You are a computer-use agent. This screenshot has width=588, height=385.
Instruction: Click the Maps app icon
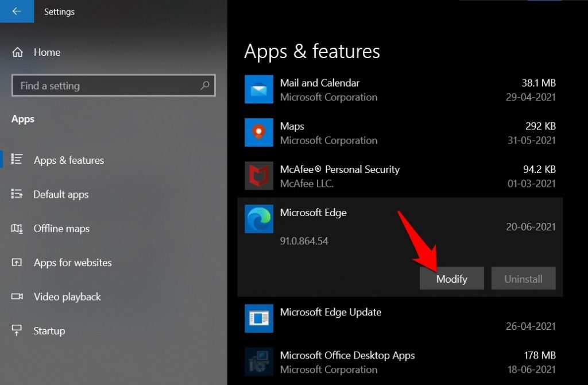click(258, 133)
